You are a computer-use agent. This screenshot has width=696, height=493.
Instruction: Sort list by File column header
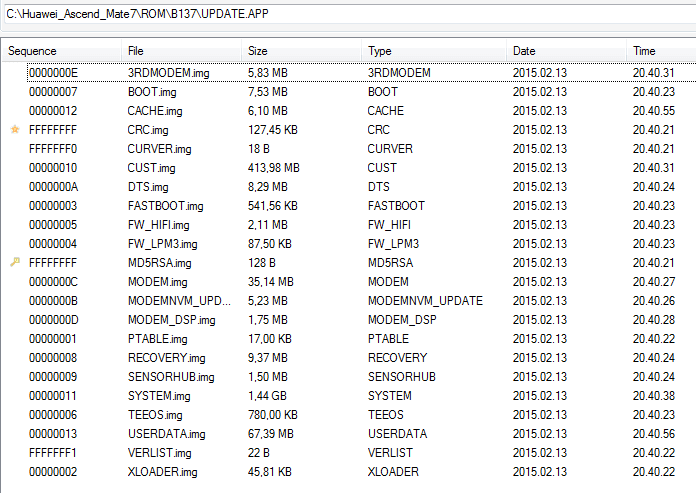click(181, 51)
